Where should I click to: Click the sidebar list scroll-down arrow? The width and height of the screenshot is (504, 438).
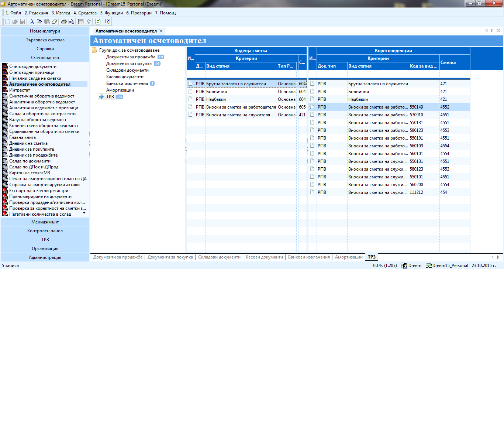pyautogui.click(x=84, y=213)
